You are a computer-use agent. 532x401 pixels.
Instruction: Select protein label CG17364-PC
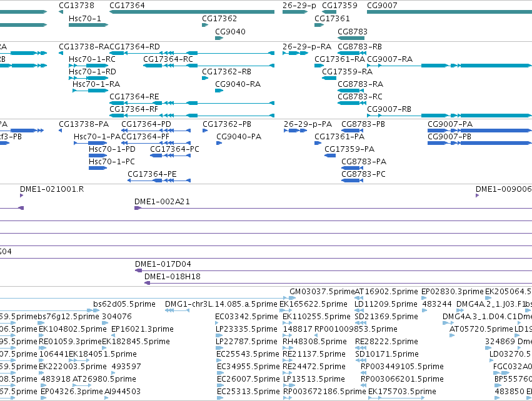tap(174, 149)
